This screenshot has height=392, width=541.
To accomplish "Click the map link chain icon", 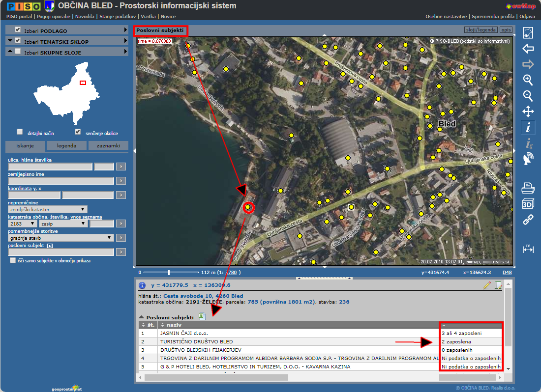I will (x=528, y=220).
